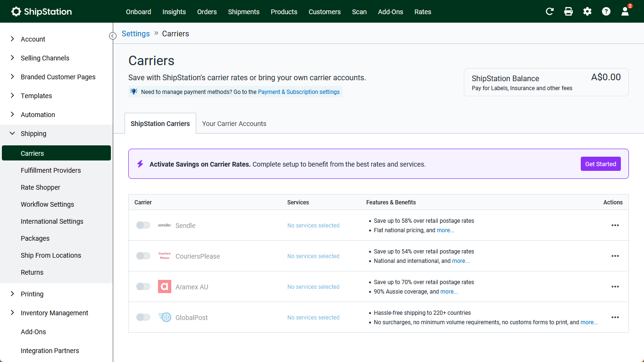Select Rate Shopper in the sidebar
The image size is (644, 362).
(41, 187)
